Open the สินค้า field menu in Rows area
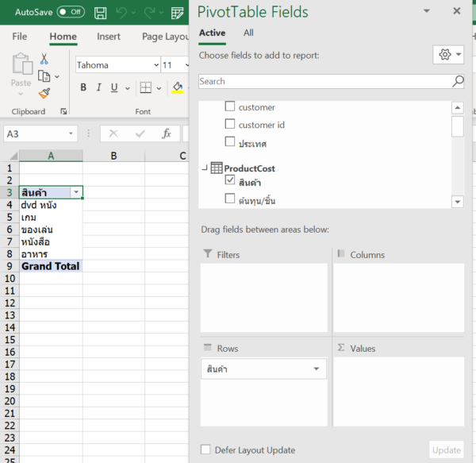The height and width of the screenshot is (463, 476). 317,368
